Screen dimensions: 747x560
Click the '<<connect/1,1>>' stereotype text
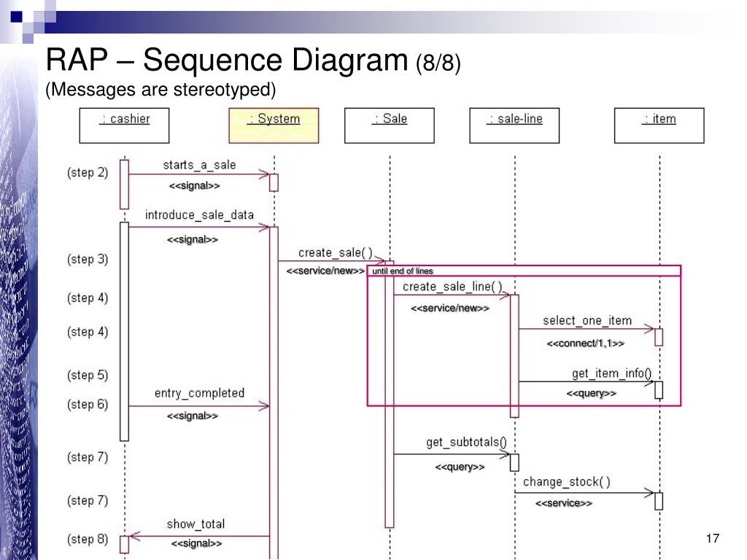pyautogui.click(x=586, y=343)
